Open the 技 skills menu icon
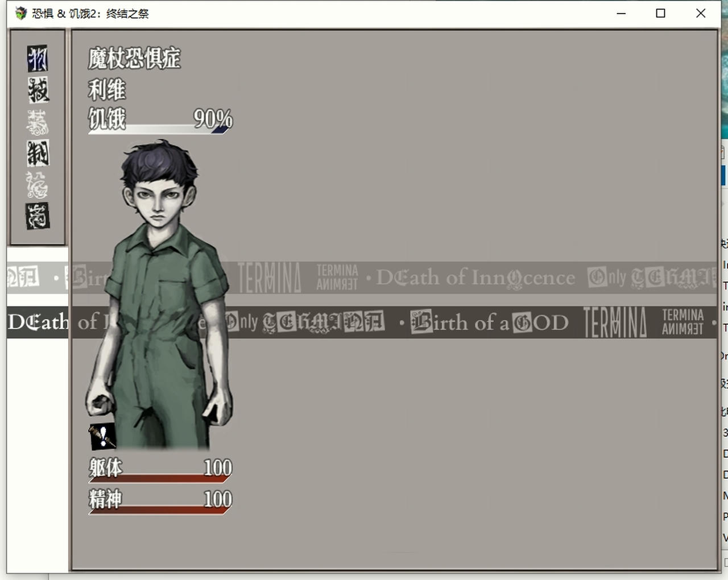This screenshot has width=728, height=580. (38, 90)
